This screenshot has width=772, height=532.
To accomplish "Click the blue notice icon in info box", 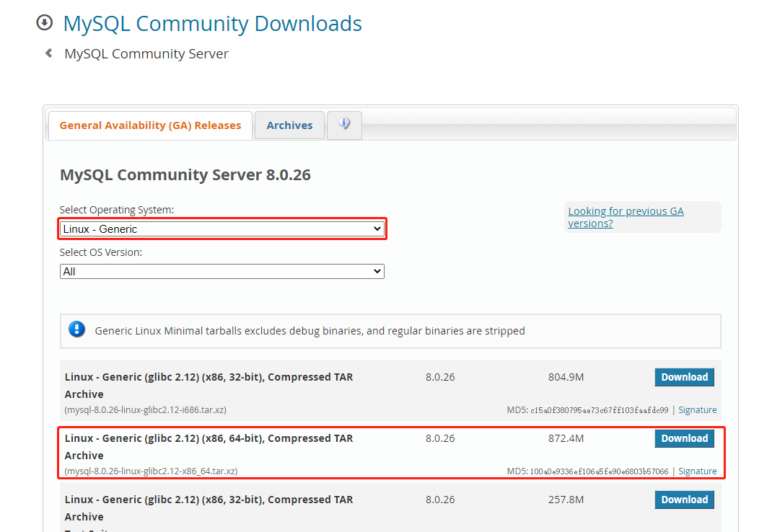I will pyautogui.click(x=76, y=329).
